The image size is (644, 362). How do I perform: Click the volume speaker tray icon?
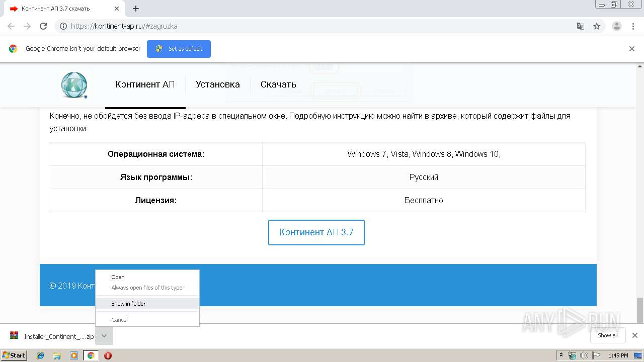pyautogui.click(x=584, y=355)
